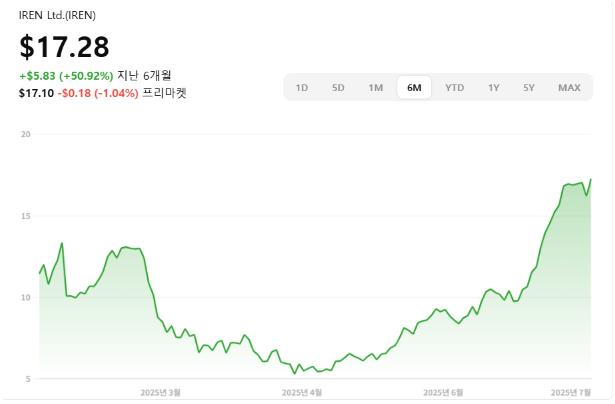Click the +$5.83 (+50.92%) change text
This screenshot has height=404, width=615.
pyautogui.click(x=66, y=76)
